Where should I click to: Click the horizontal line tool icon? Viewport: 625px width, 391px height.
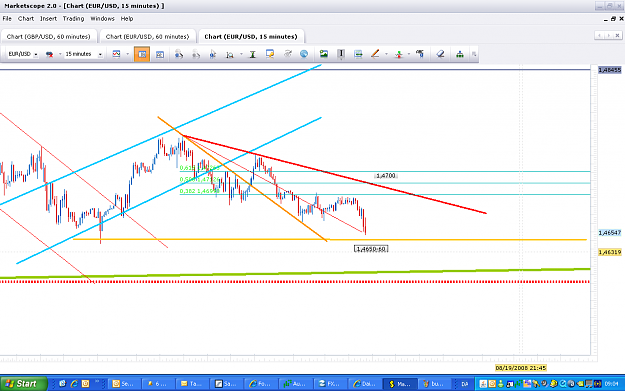tap(358, 54)
